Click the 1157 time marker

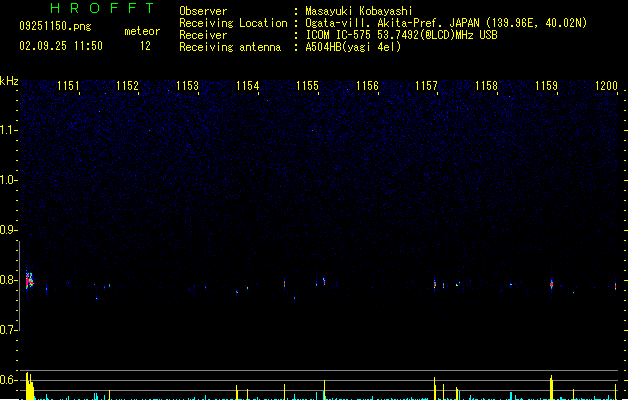[x=426, y=85]
